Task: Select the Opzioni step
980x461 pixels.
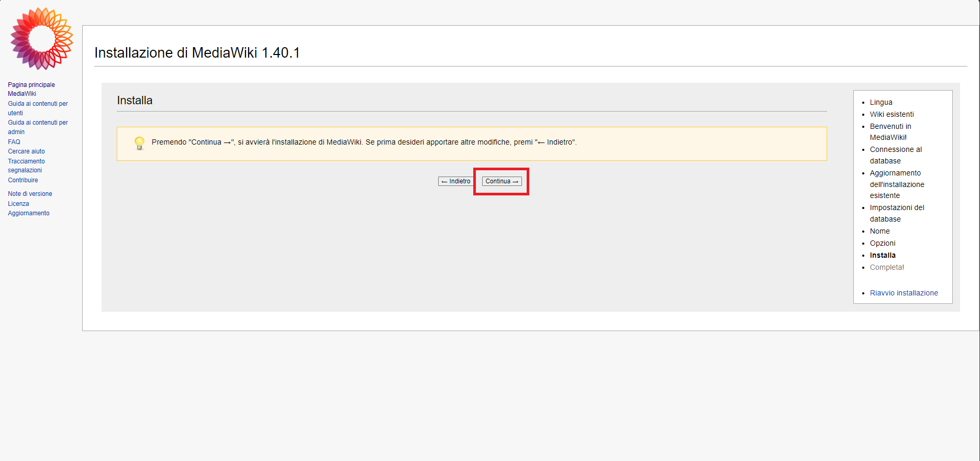Action: (883, 243)
